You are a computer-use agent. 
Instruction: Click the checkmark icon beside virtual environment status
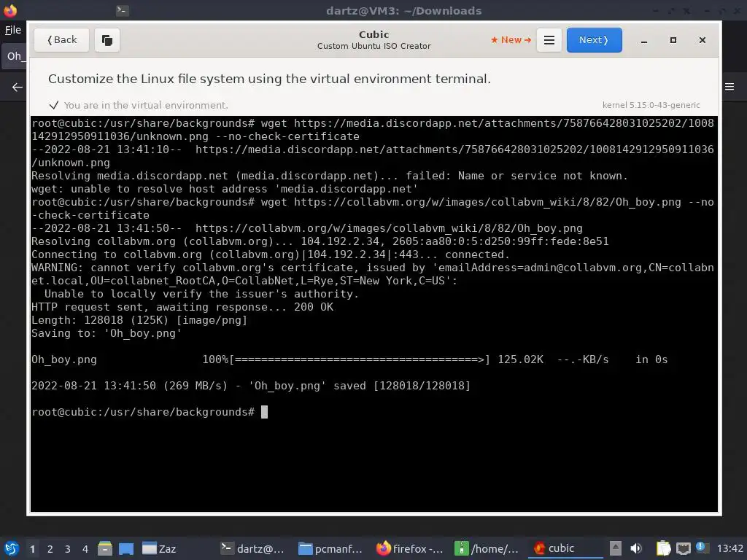point(54,105)
